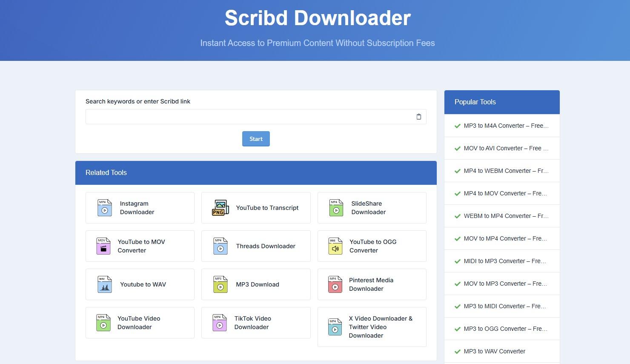Click the Pinterest Media Downloader icon
The height and width of the screenshot is (364, 630).
335,284
